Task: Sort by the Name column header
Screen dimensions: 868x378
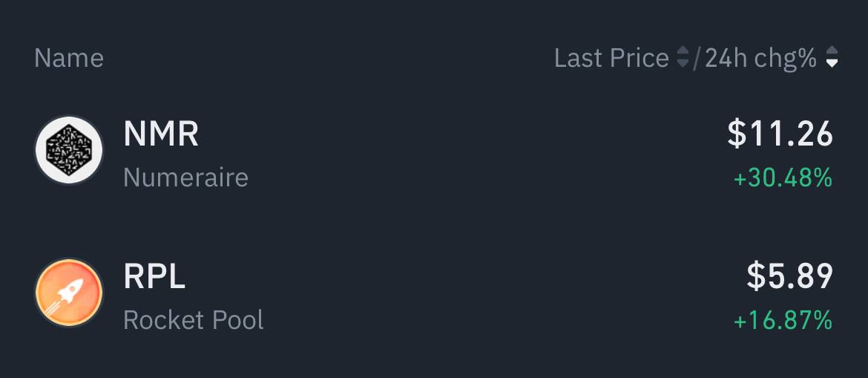Action: click(x=69, y=58)
